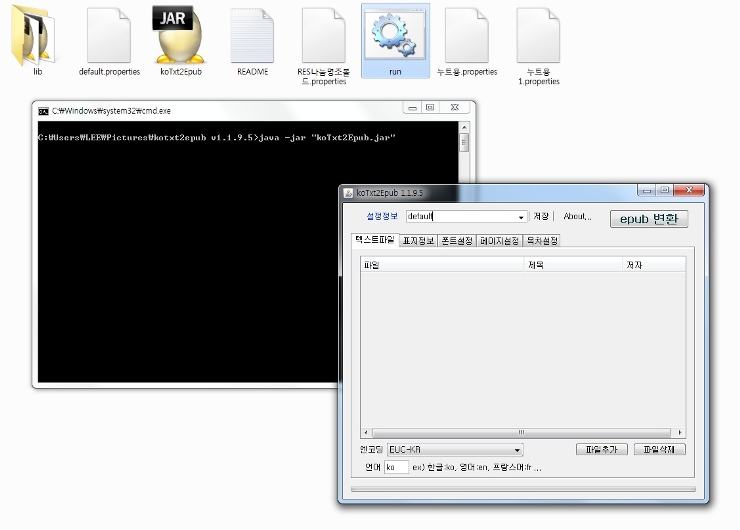This screenshot has width=740, height=530.
Task: Minimize the koTxt2Epub window
Action: pyautogui.click(x=647, y=191)
